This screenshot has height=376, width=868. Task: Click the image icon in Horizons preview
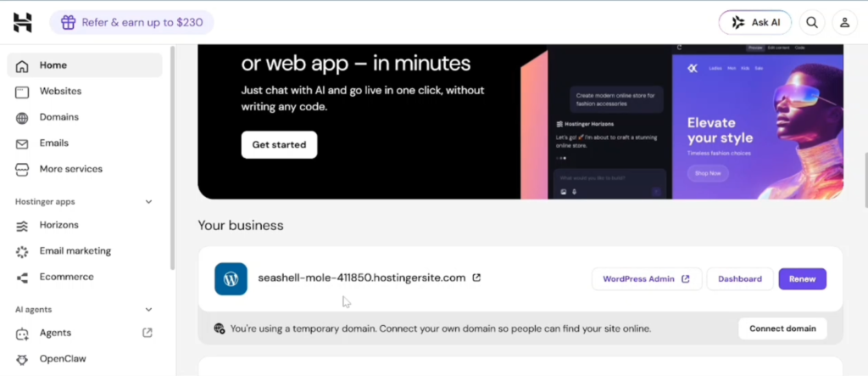tap(564, 192)
